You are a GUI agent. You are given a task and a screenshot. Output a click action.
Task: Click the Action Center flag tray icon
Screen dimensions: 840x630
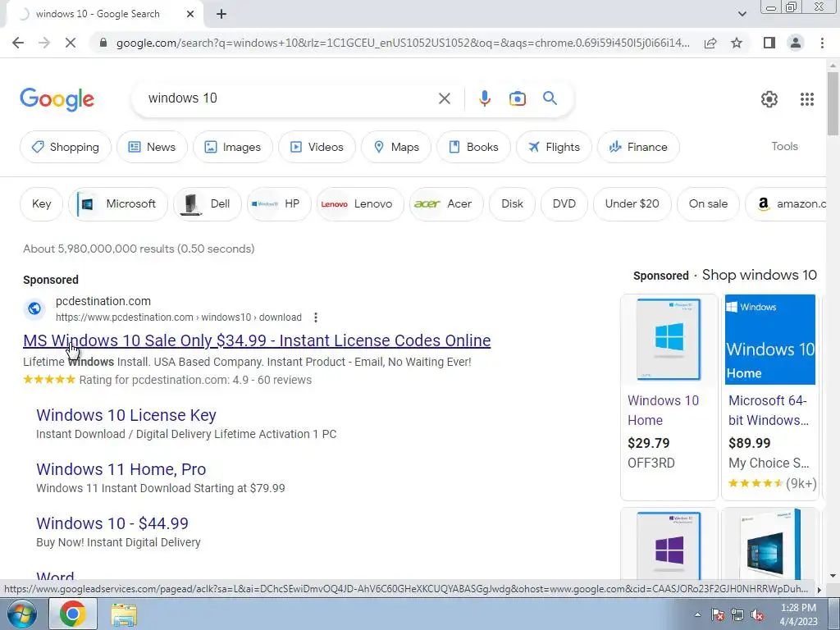point(717,615)
